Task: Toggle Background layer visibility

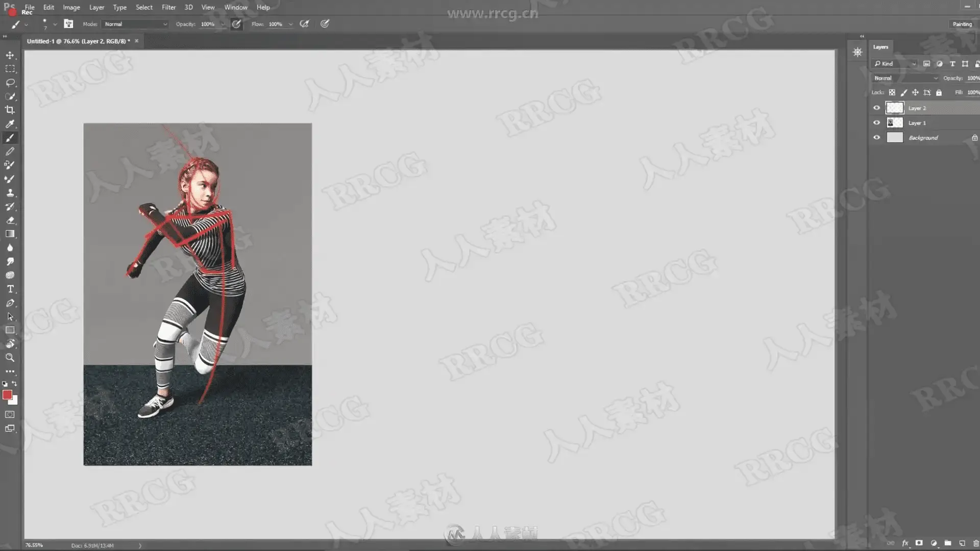Action: (x=876, y=137)
